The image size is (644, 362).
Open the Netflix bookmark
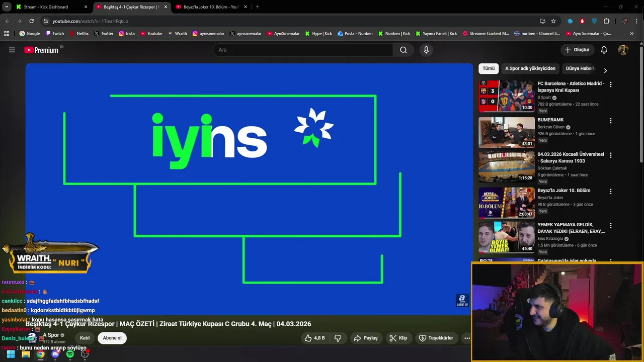79,34
